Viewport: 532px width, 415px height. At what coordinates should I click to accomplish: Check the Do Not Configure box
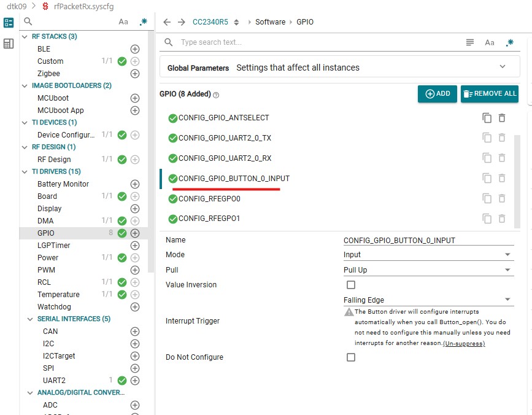[351, 357]
